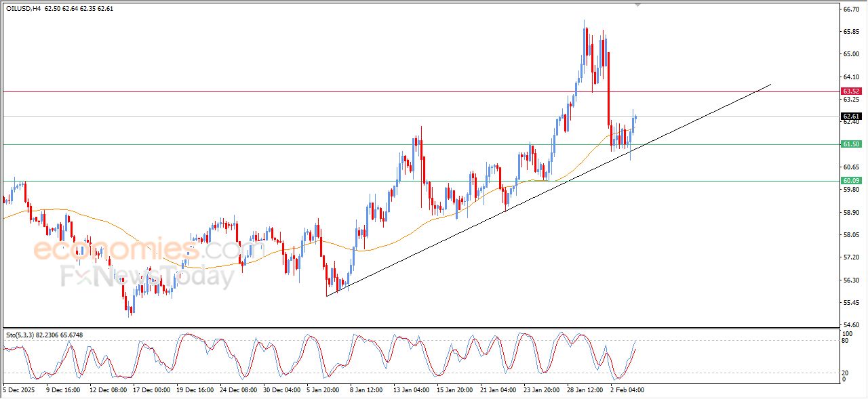
Task: Click the red 63.52 price level tag
Action: (850, 91)
